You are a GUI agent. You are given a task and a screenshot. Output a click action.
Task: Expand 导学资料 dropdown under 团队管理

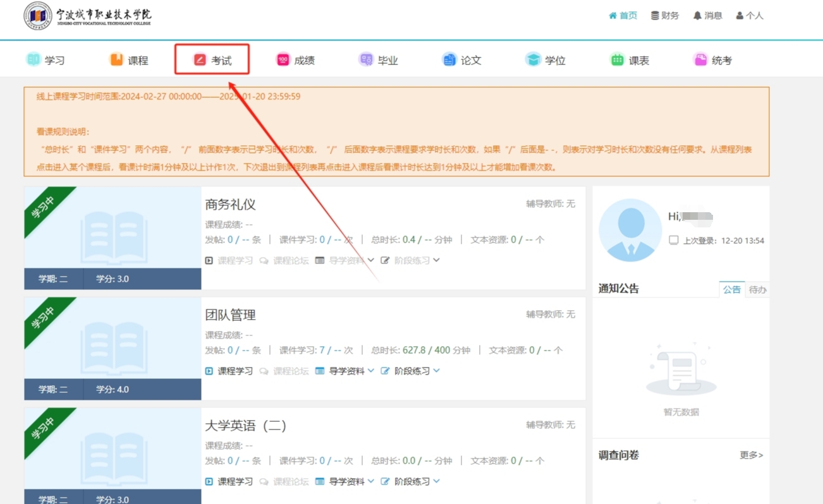point(345,371)
